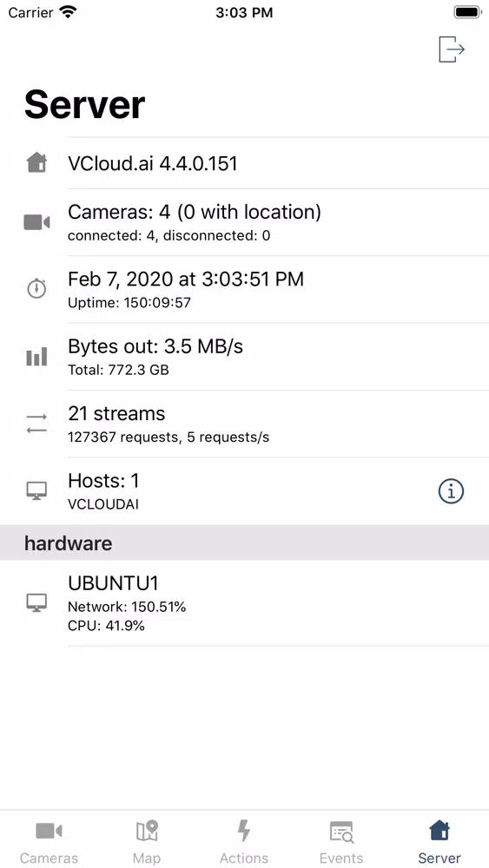This screenshot has width=489, height=868.
Task: Open the Map tab
Action: point(147,841)
